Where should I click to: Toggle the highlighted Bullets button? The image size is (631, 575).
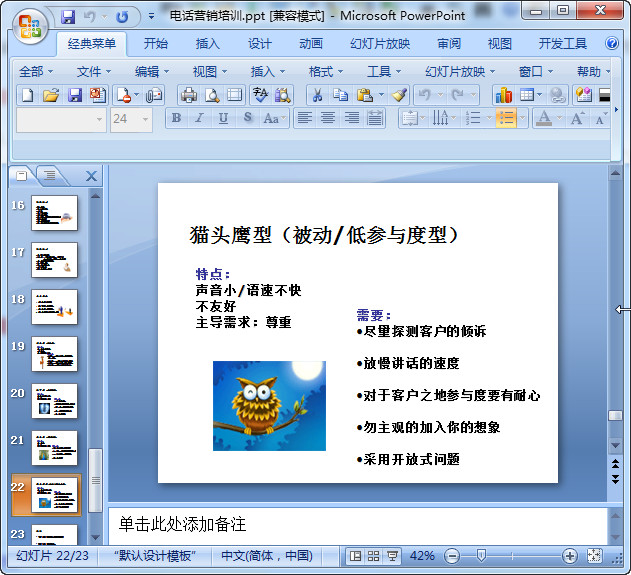tap(506, 118)
